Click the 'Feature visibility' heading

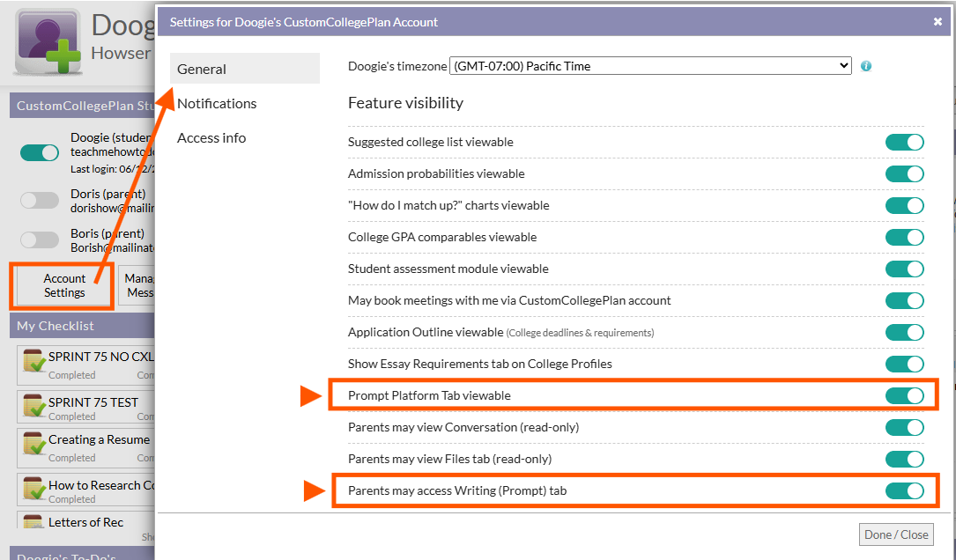[405, 103]
